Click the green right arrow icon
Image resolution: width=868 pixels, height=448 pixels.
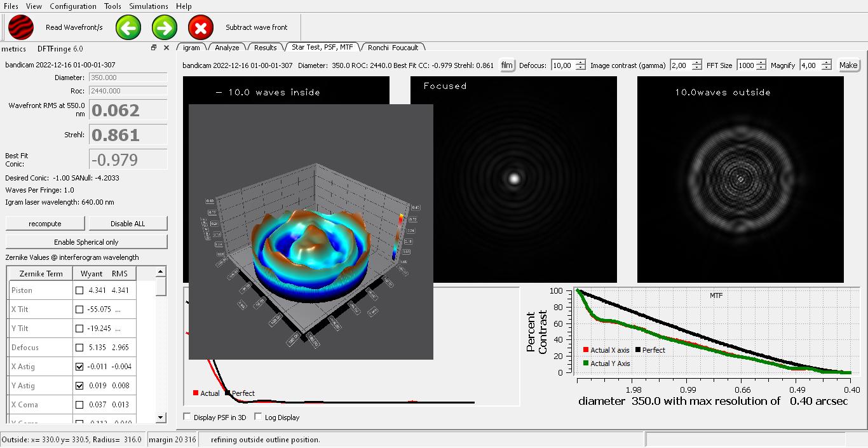[165, 27]
